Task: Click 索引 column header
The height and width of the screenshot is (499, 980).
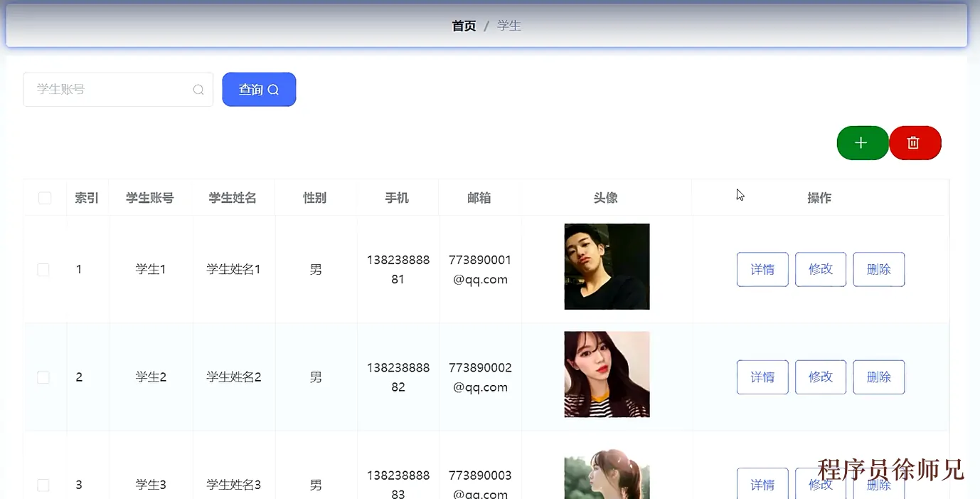Action: pyautogui.click(x=87, y=198)
